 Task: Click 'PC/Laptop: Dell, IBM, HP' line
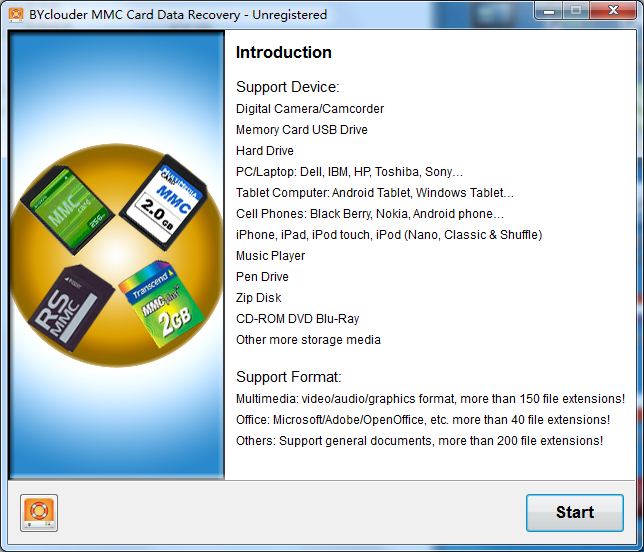(x=350, y=172)
